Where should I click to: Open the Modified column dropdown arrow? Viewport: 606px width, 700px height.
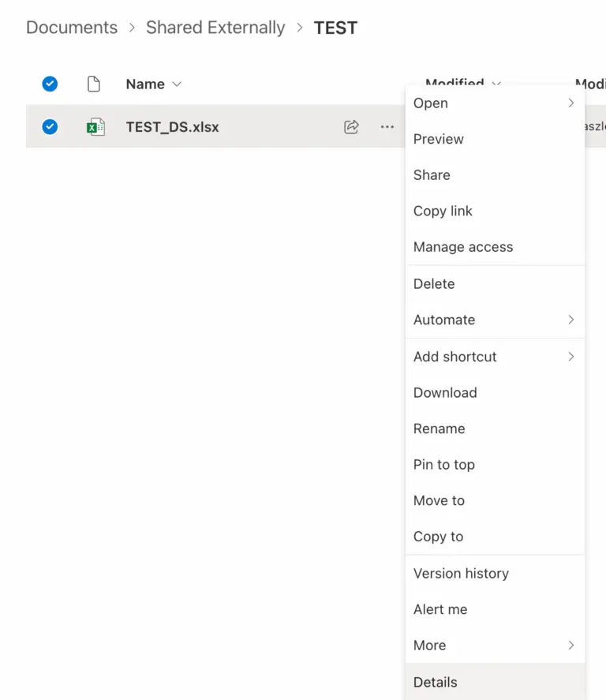click(496, 84)
